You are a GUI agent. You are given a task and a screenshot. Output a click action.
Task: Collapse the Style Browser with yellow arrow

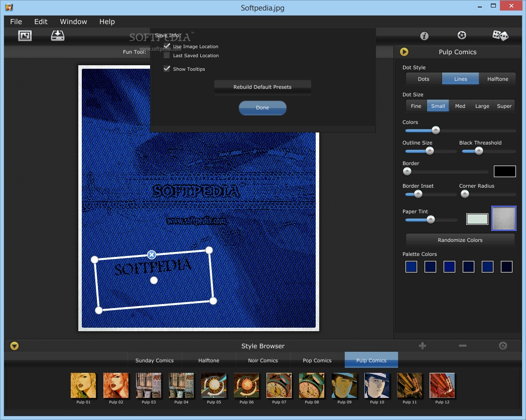point(14,346)
